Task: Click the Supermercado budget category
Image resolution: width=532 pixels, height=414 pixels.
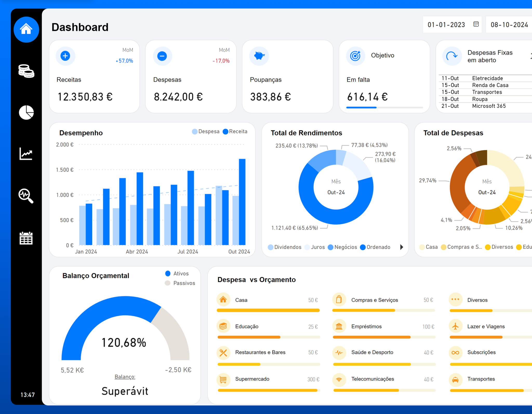Action: click(252, 379)
